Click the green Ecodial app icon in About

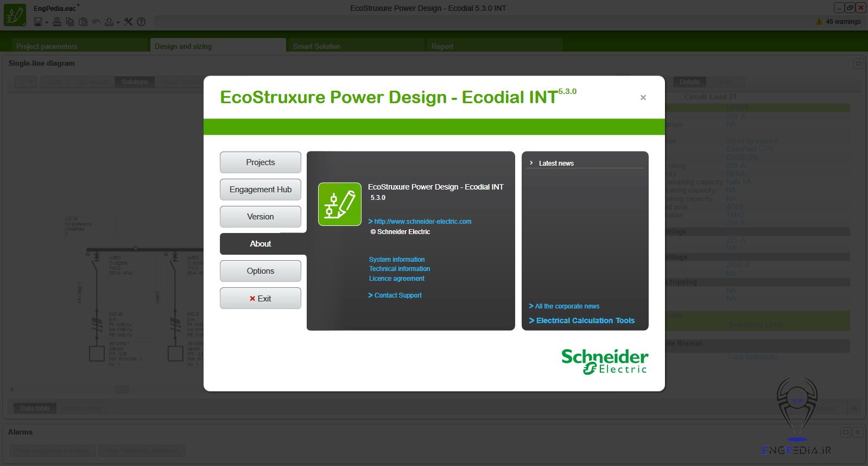click(x=340, y=204)
